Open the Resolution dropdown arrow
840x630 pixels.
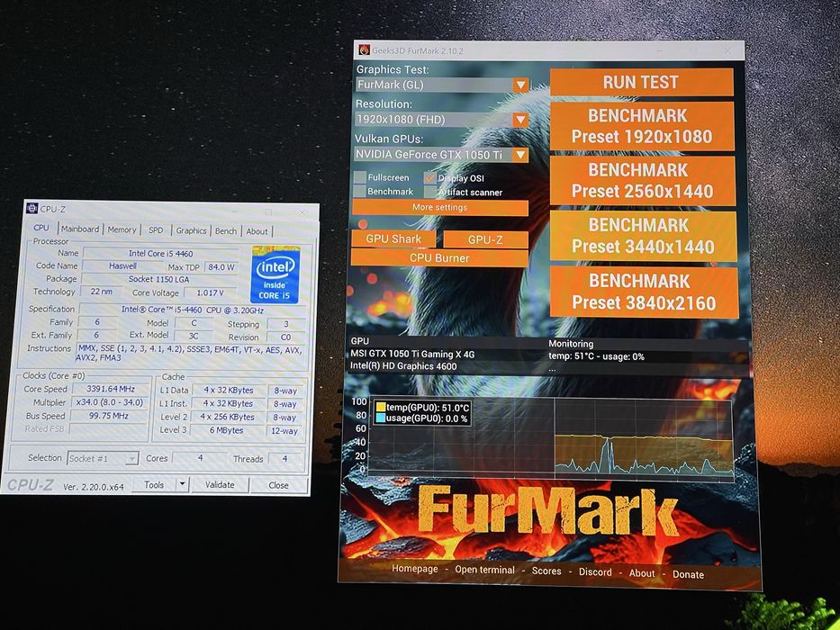520,120
